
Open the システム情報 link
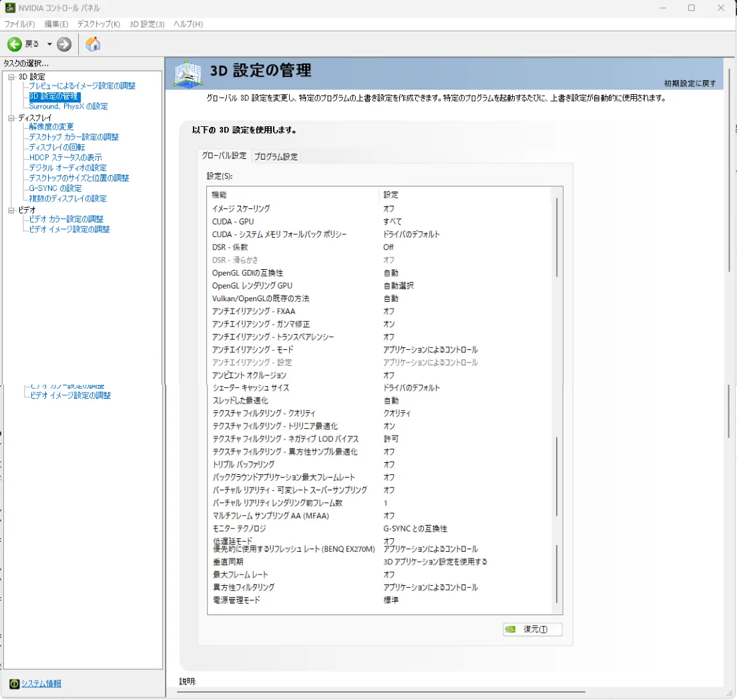pyautogui.click(x=41, y=683)
